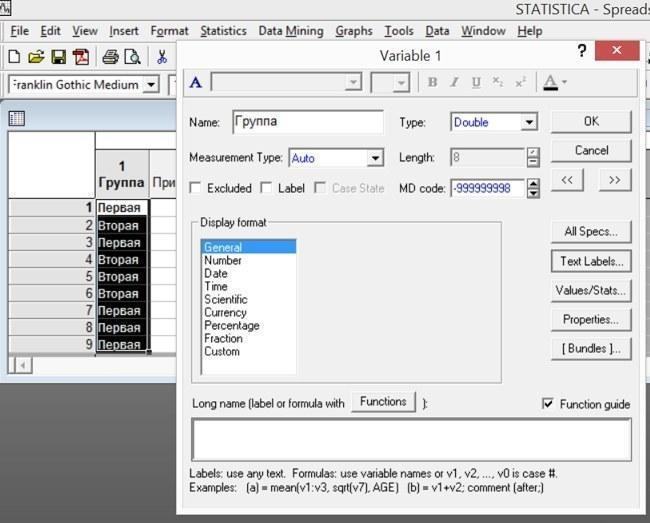Click the font A icon in the dialog
The image size is (650, 523).
click(x=196, y=82)
